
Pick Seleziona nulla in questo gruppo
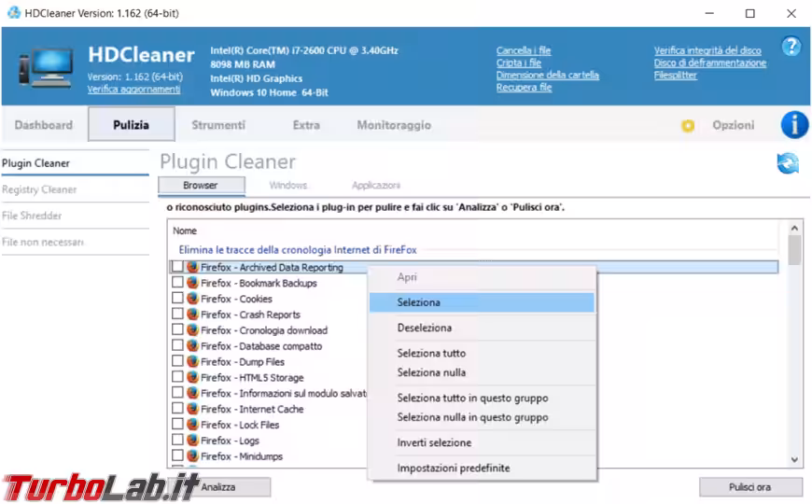[482, 417]
